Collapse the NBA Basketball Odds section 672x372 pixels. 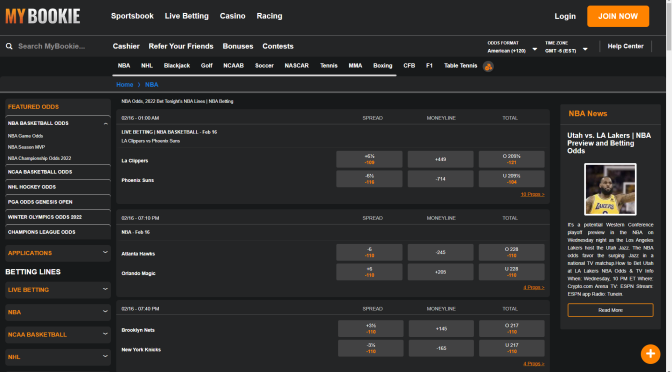105,123
